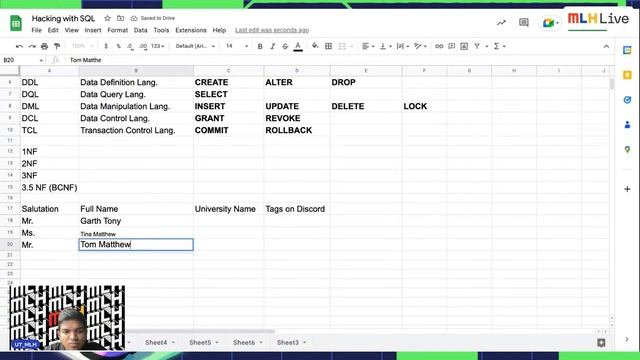Open the File menu
Viewport: 640px width, 360px height.
36,30
